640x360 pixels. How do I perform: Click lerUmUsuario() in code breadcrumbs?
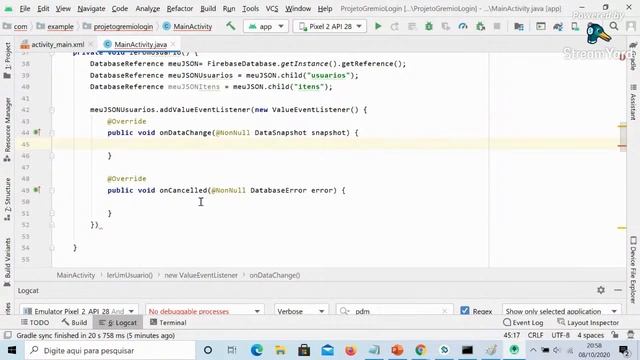coord(130,275)
